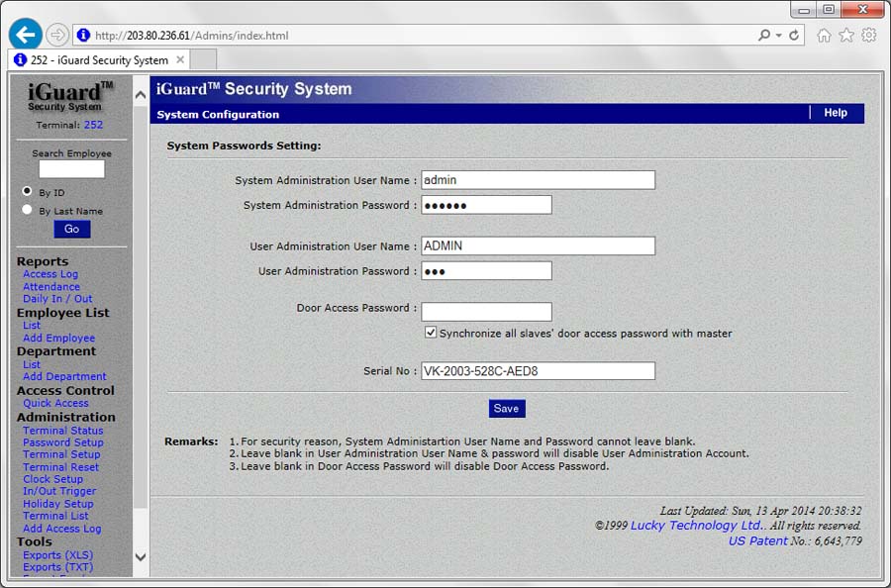
Task: Click the Exports (TXT) tool link
Action: [x=58, y=567]
